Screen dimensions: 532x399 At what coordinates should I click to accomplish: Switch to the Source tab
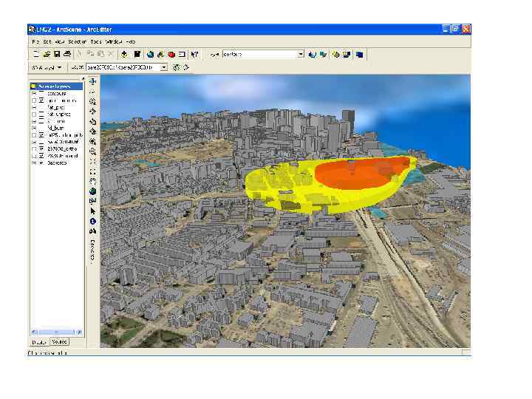point(60,342)
